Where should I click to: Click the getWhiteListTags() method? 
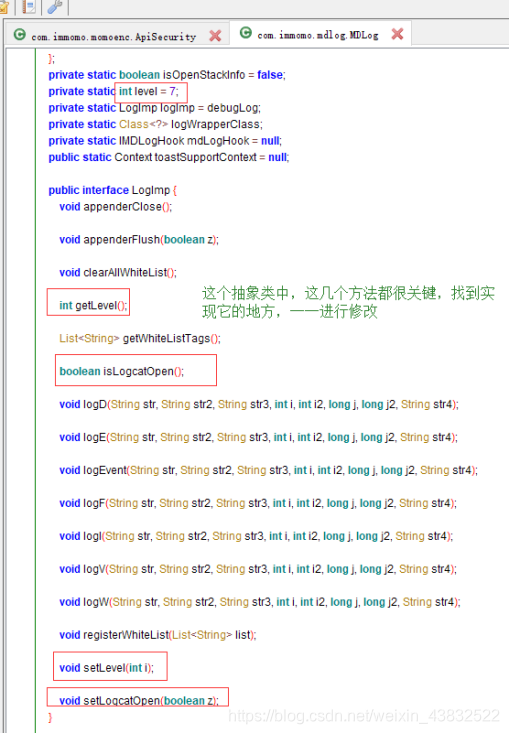pos(140,338)
